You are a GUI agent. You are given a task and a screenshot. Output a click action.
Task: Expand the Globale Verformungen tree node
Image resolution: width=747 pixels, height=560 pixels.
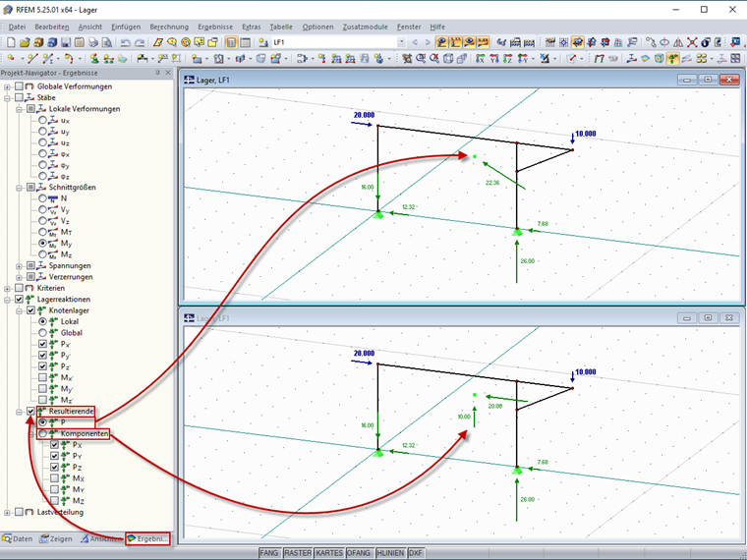pyautogui.click(x=7, y=86)
